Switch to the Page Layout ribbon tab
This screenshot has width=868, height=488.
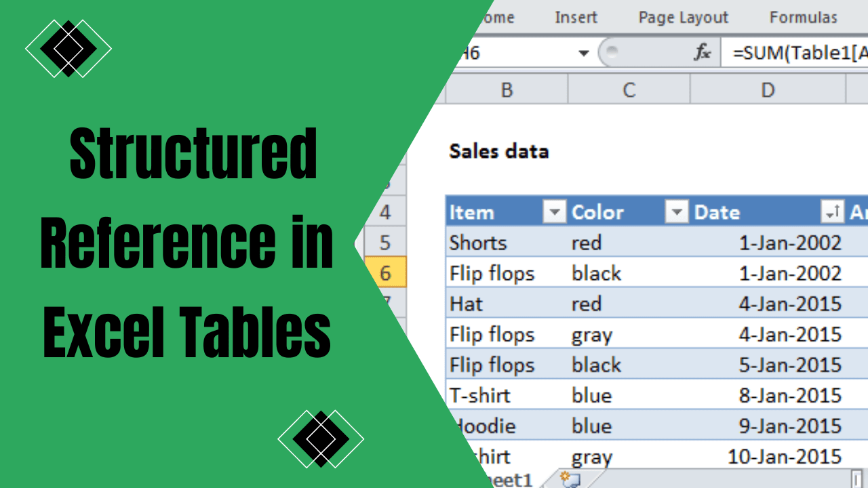[x=682, y=17]
